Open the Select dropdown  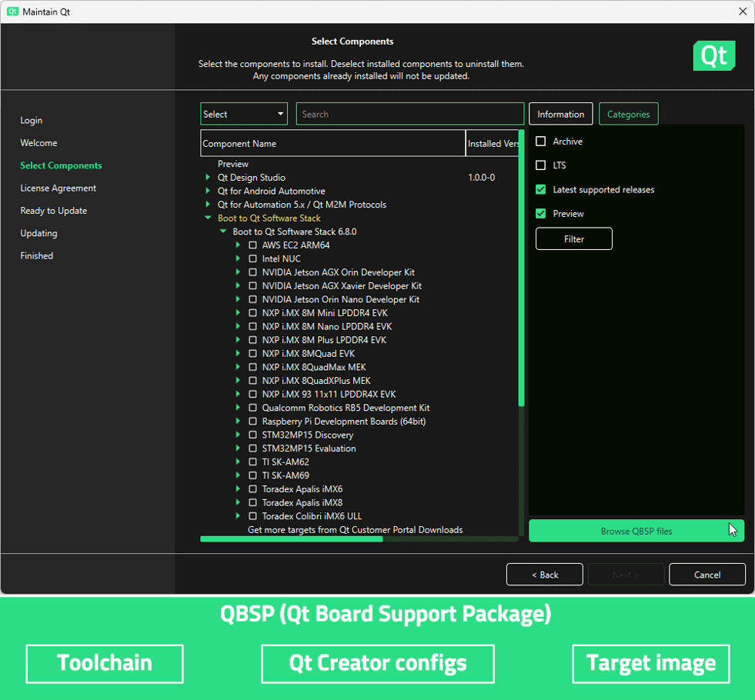(243, 114)
